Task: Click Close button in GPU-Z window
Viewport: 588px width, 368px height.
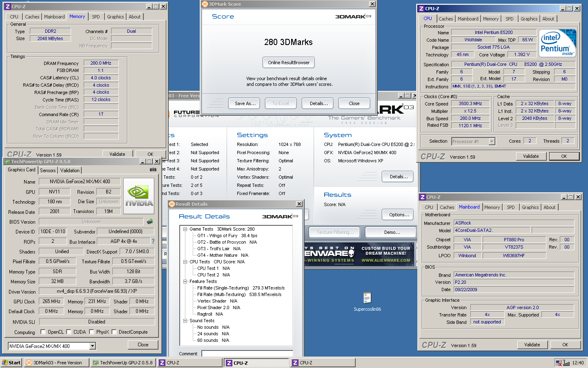Action: point(143,345)
